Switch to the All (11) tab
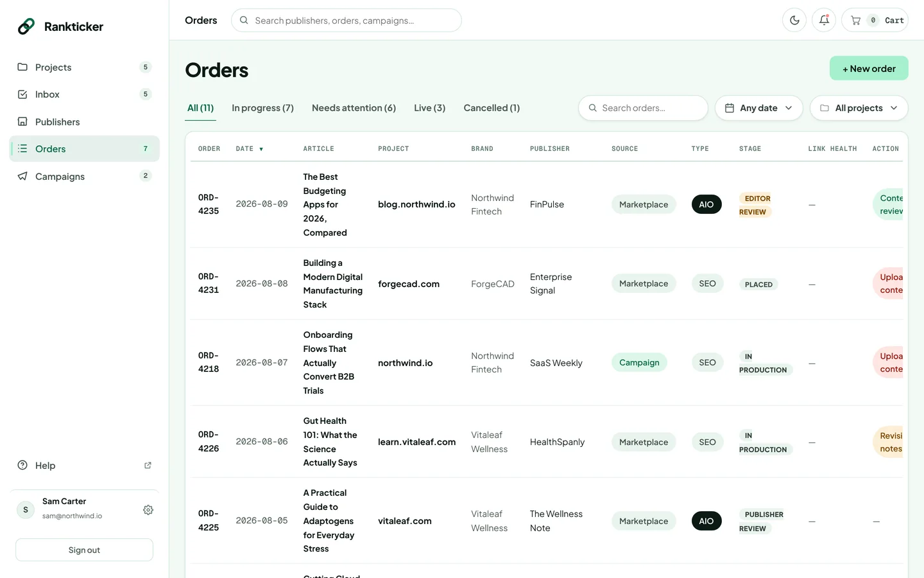Viewport: 924px width, 578px height. 200,108
